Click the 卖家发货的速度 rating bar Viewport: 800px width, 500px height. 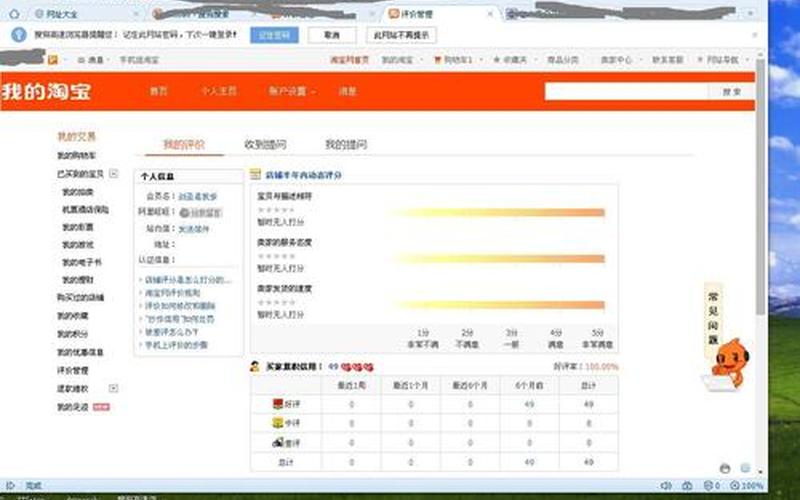pos(497,305)
